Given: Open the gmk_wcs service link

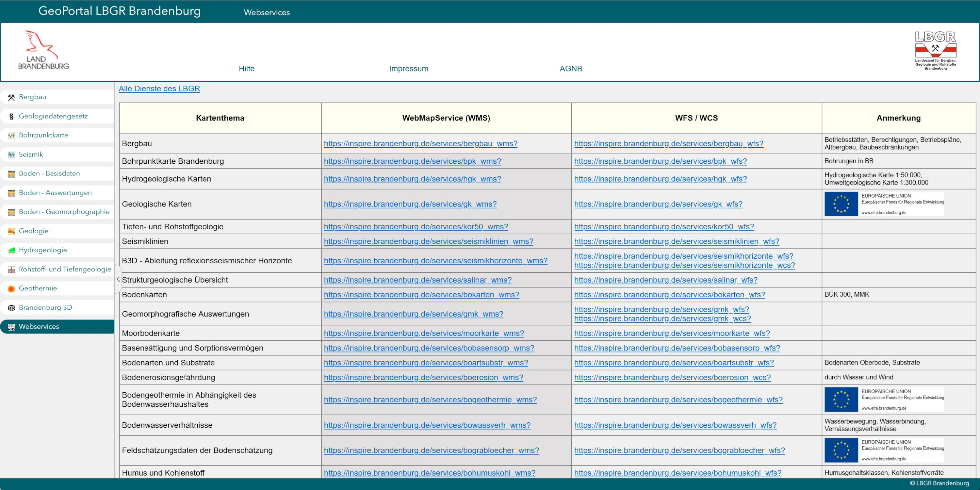Looking at the screenshot, I should [x=662, y=318].
